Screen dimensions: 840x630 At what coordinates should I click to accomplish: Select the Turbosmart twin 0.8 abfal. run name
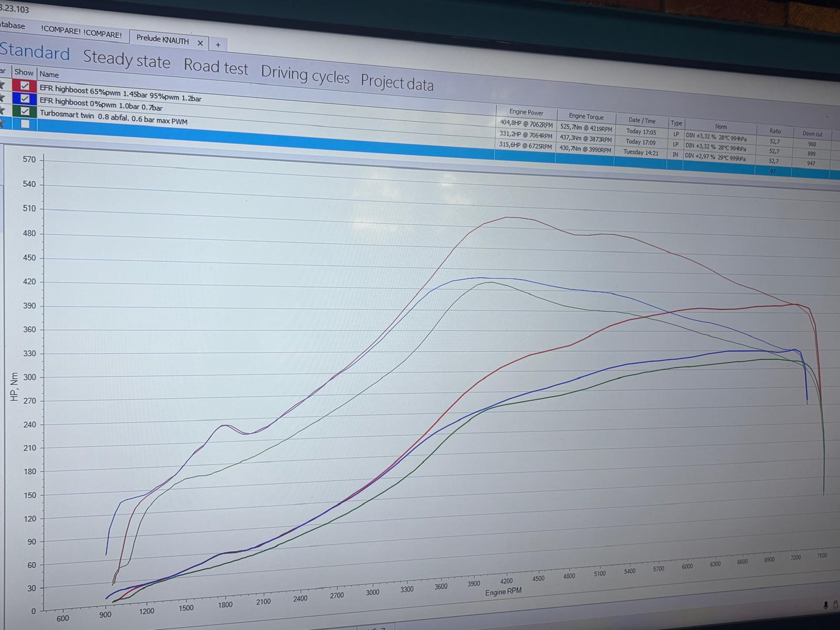113,117
